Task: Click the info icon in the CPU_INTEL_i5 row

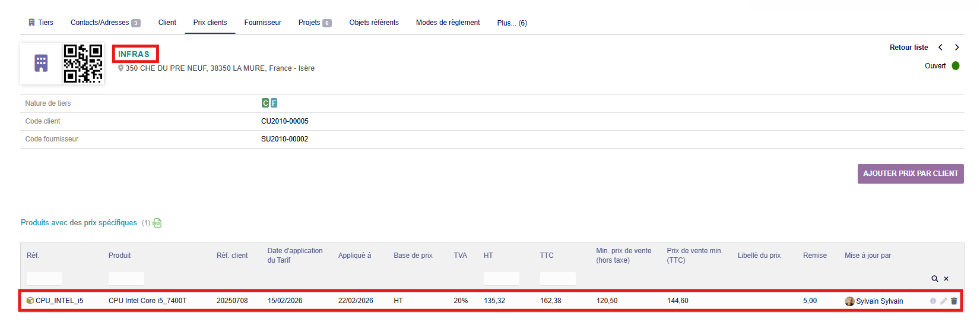Action: click(933, 301)
